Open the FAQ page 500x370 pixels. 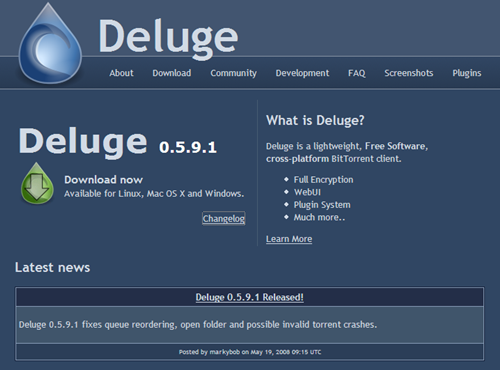pyautogui.click(x=357, y=73)
